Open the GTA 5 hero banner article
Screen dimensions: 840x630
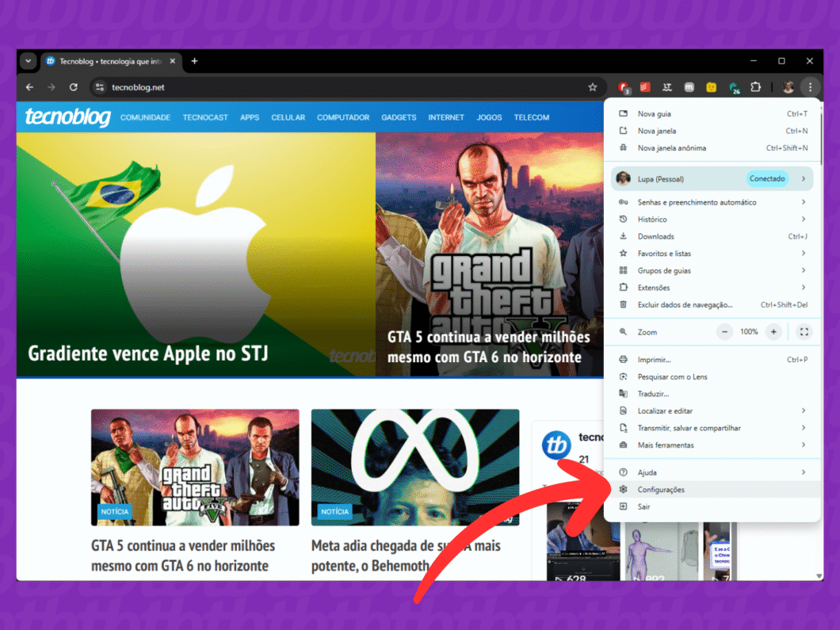click(x=489, y=254)
